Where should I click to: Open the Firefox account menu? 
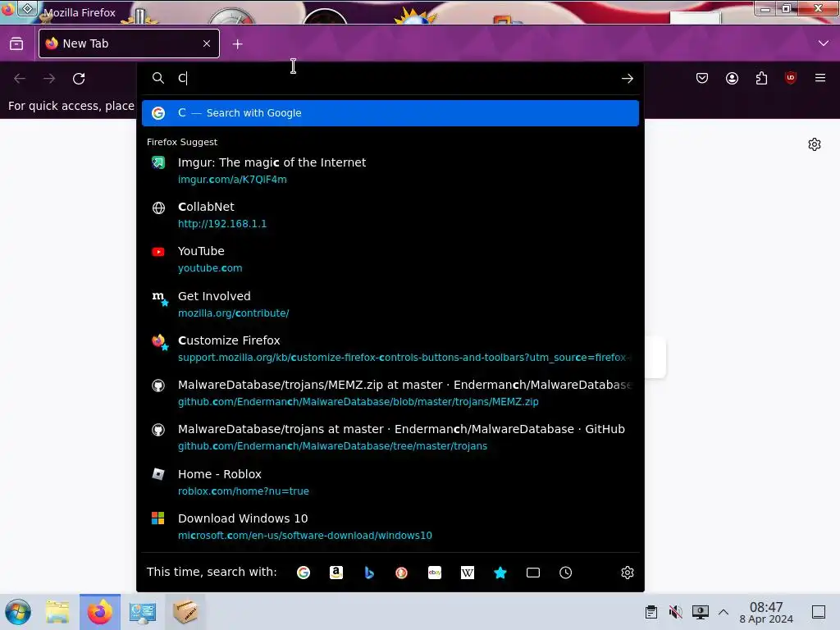(732, 78)
